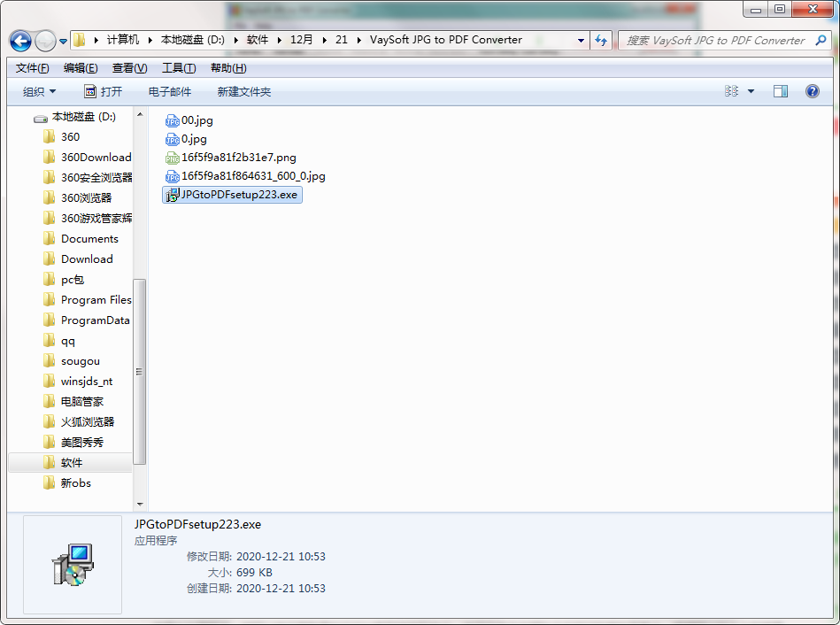Image resolution: width=840 pixels, height=625 pixels.
Task: Click 电子邮件 toolbar button
Action: coord(170,92)
